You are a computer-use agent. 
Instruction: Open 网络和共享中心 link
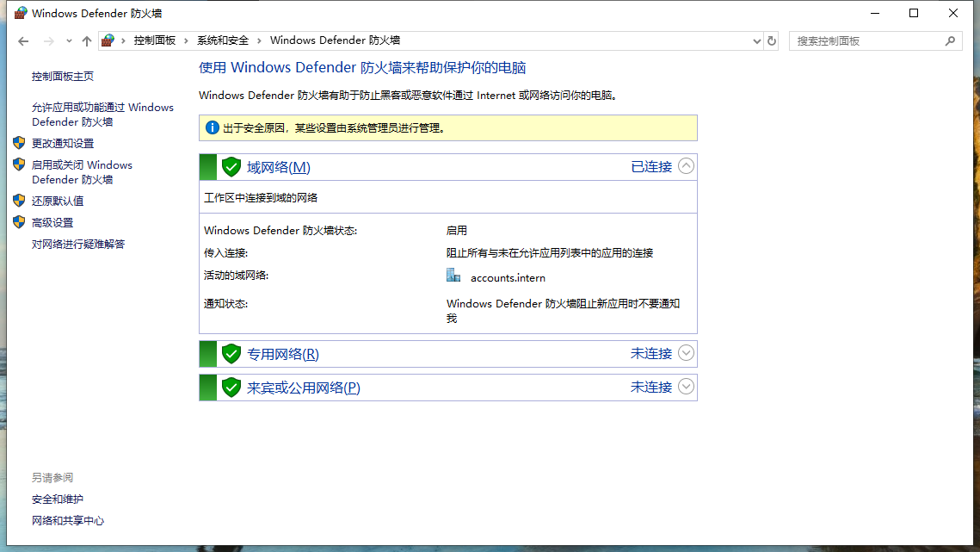coord(67,521)
